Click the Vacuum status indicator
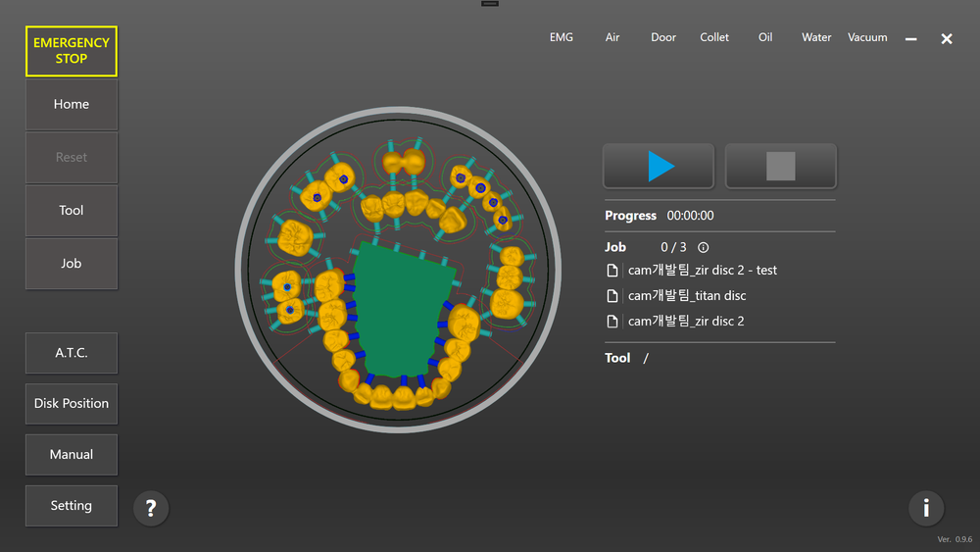 (867, 37)
